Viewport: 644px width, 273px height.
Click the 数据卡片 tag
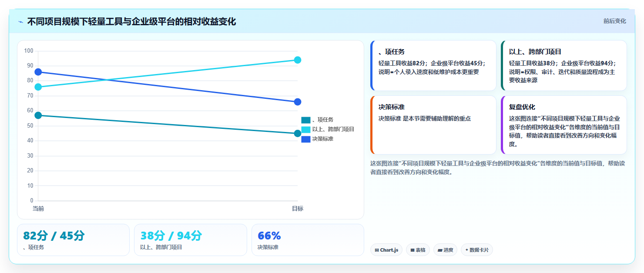click(x=477, y=250)
